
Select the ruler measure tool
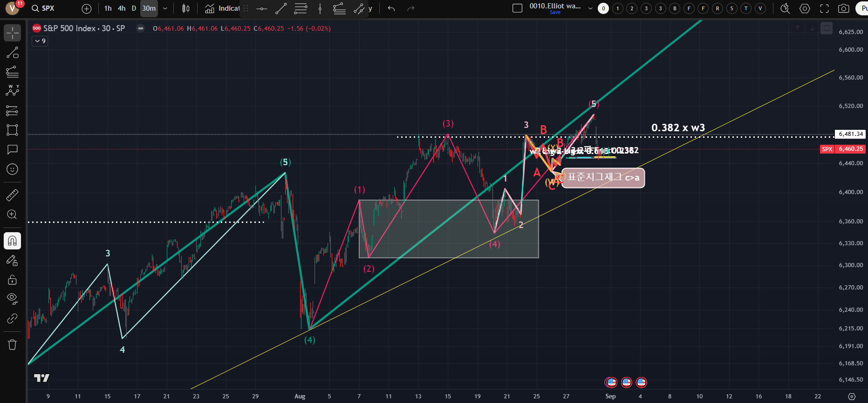(x=13, y=195)
